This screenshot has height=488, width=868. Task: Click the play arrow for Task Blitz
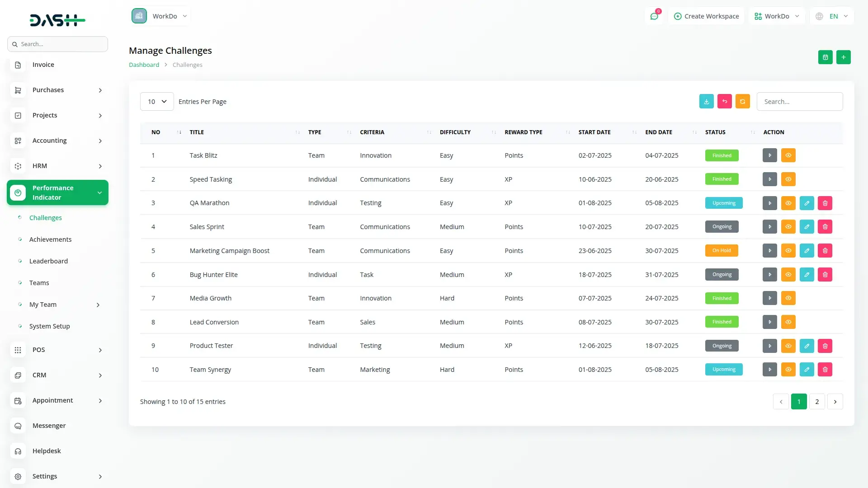pos(769,155)
